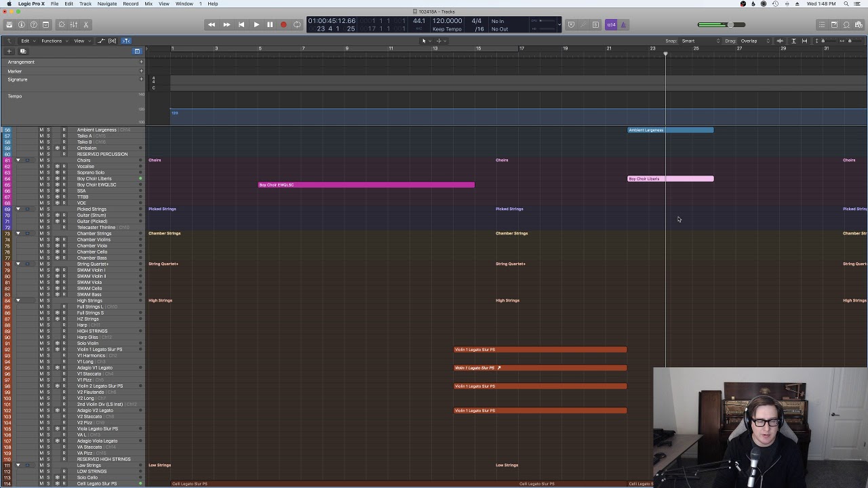868x488 pixels.
Task: Click the Rewind transport button
Action: click(x=212, y=24)
